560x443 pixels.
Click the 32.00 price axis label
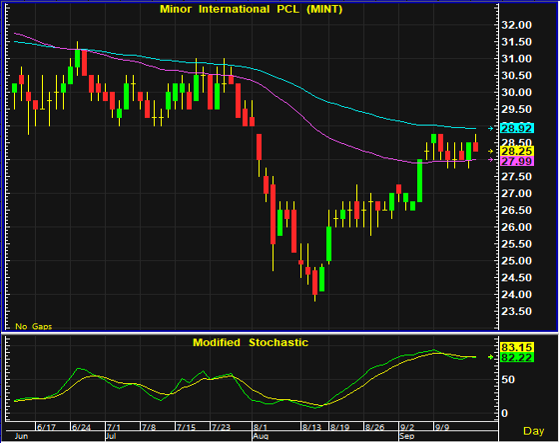click(516, 25)
